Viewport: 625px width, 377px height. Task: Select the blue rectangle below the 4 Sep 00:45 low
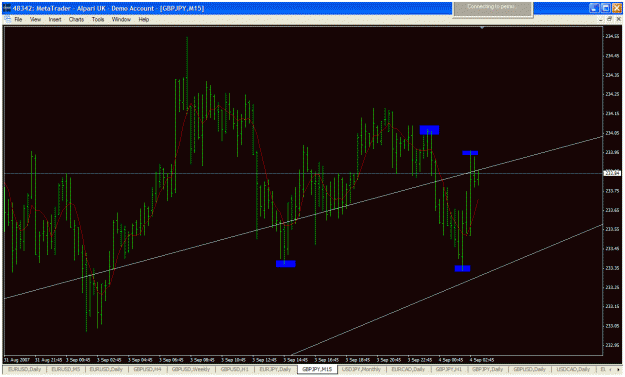[462, 268]
